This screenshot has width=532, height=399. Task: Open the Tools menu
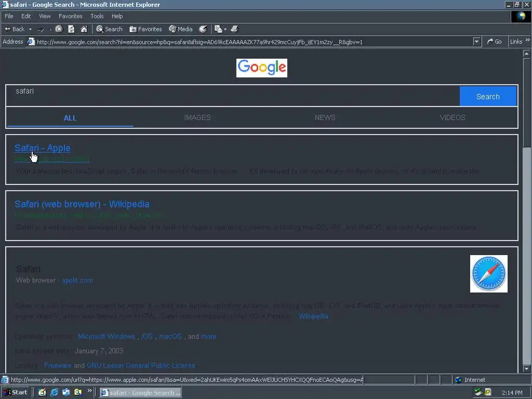tap(97, 16)
